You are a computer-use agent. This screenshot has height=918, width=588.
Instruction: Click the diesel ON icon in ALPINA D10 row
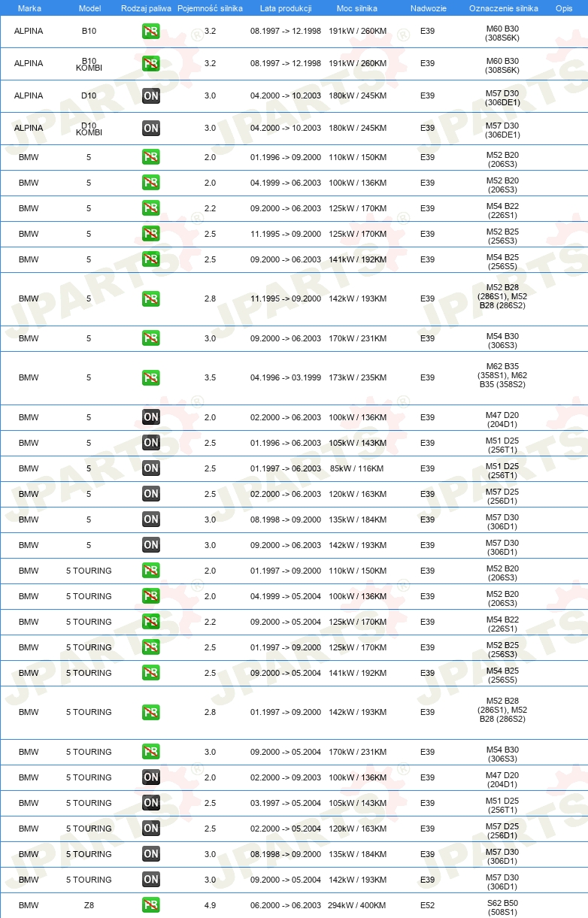151,96
